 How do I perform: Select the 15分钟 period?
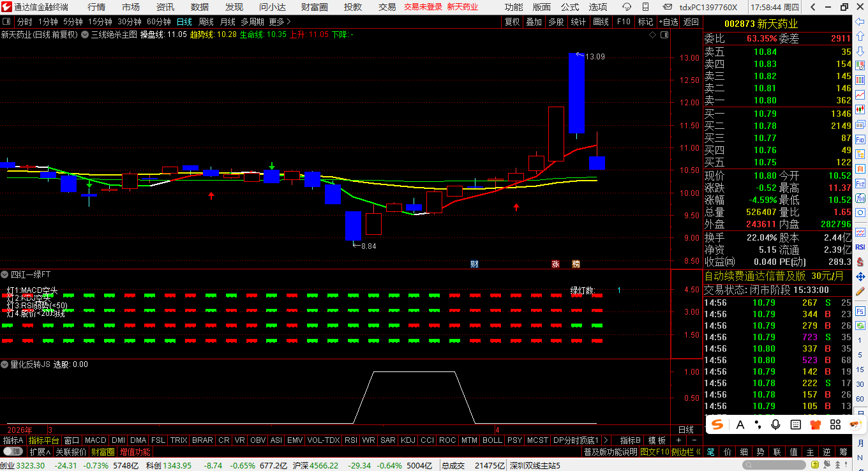point(100,22)
